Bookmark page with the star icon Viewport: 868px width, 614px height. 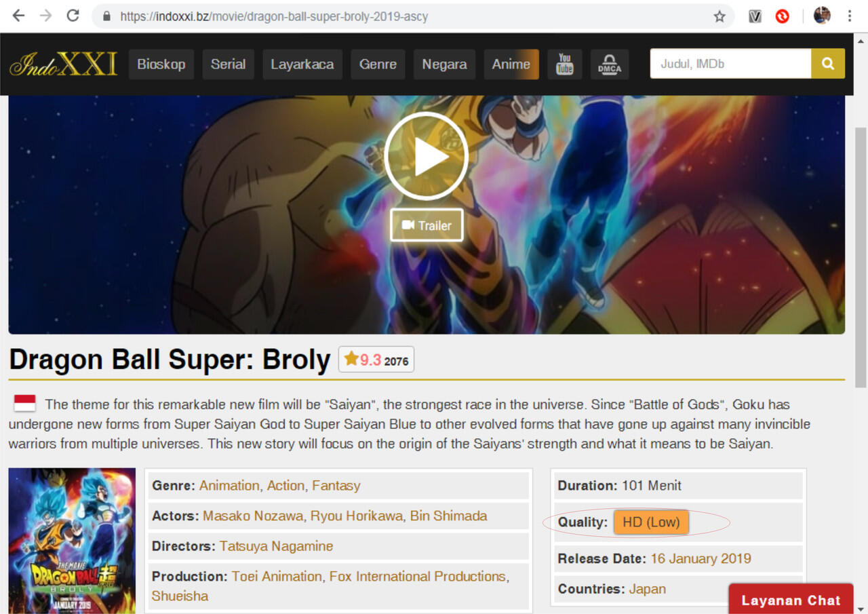click(719, 16)
